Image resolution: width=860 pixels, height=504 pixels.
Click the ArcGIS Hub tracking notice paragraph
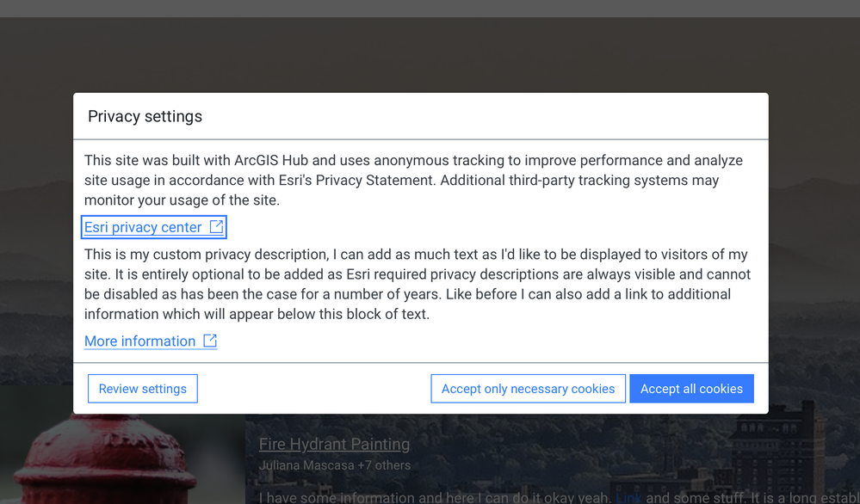[413, 180]
